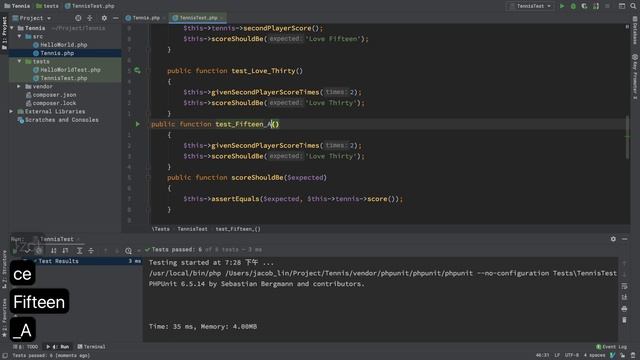
Task: Toggle Favorites tool window side tab
Action: point(4,318)
